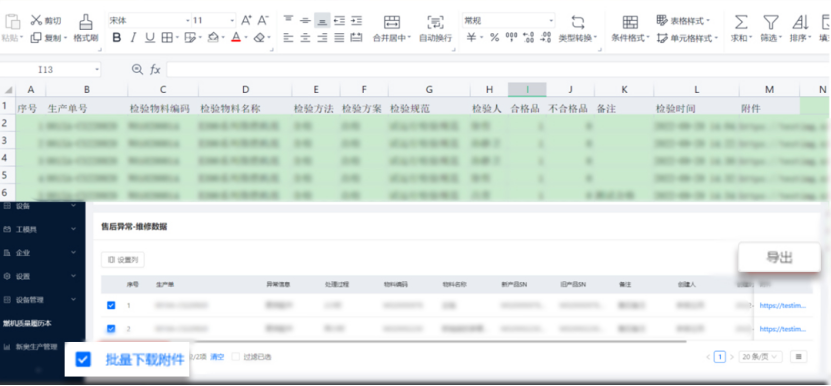The height and width of the screenshot is (386, 831).
Task: Open merge and center (合并居中) tool
Action: pyautogui.click(x=392, y=28)
